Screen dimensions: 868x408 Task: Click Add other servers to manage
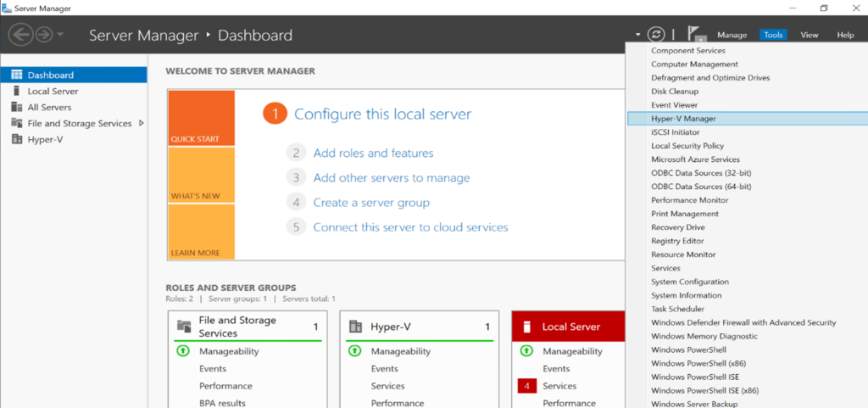[392, 177]
